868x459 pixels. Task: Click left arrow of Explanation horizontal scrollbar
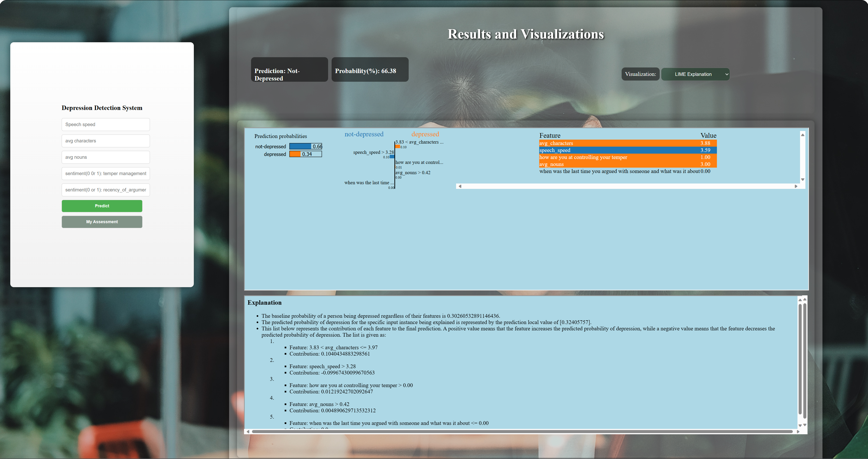click(248, 431)
